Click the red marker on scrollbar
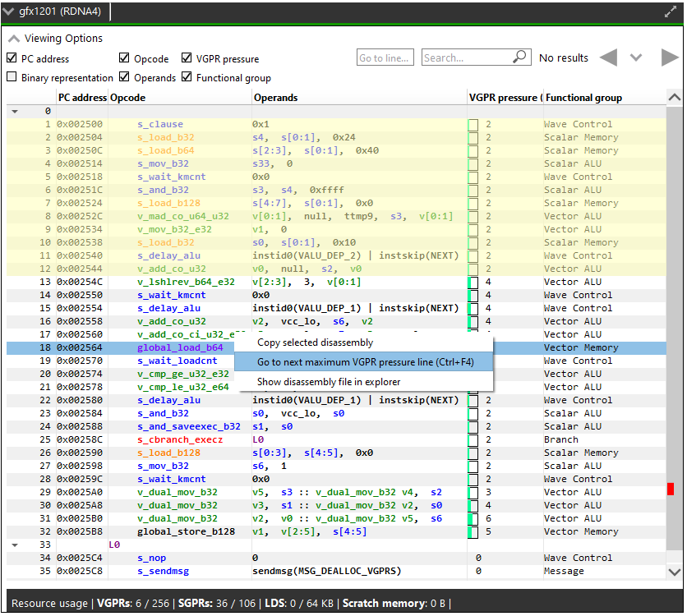687x616 pixels. (x=671, y=489)
